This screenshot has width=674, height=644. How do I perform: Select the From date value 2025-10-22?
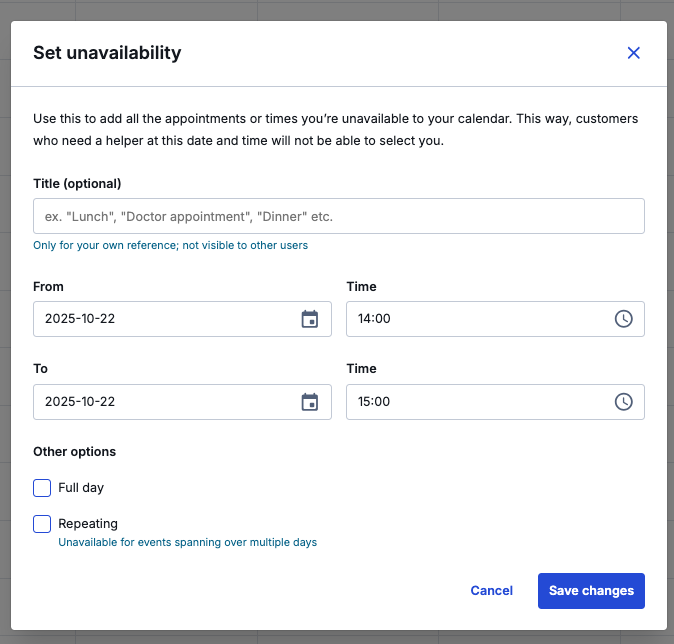click(80, 319)
